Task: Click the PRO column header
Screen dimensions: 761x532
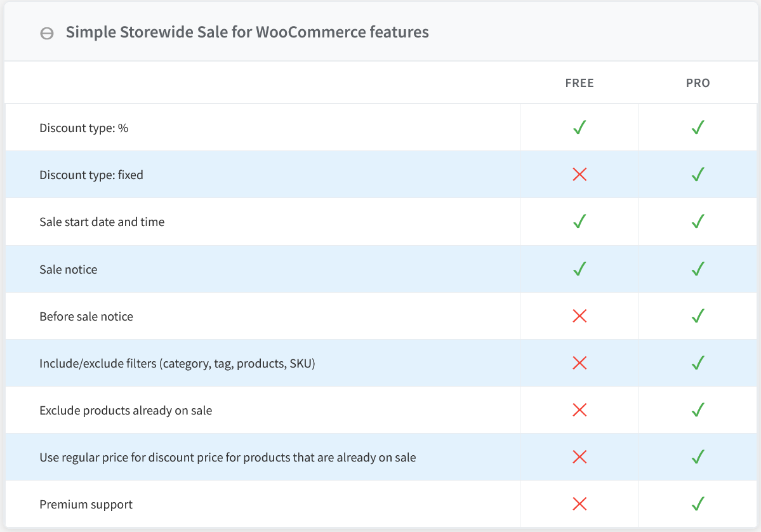Action: tap(698, 83)
